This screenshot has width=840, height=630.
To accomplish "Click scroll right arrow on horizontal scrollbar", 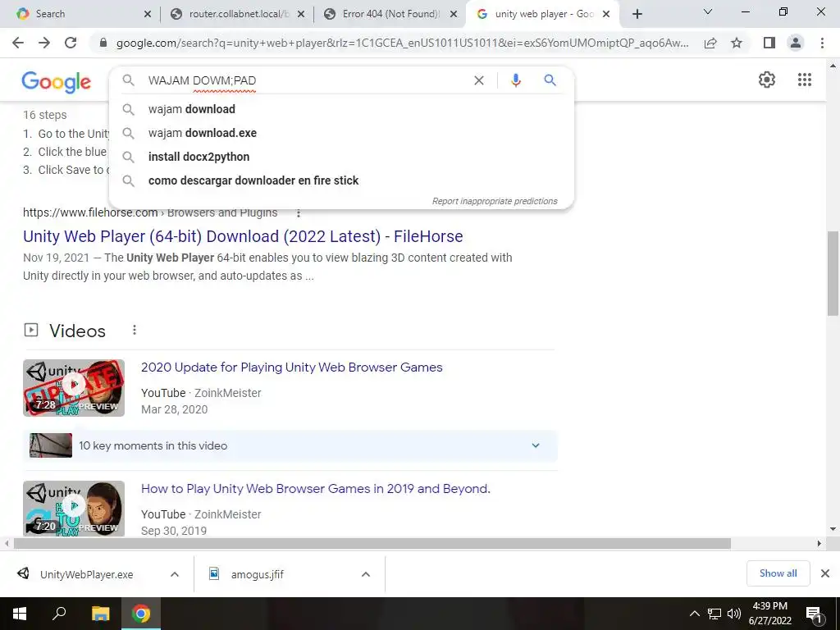I will [819, 544].
